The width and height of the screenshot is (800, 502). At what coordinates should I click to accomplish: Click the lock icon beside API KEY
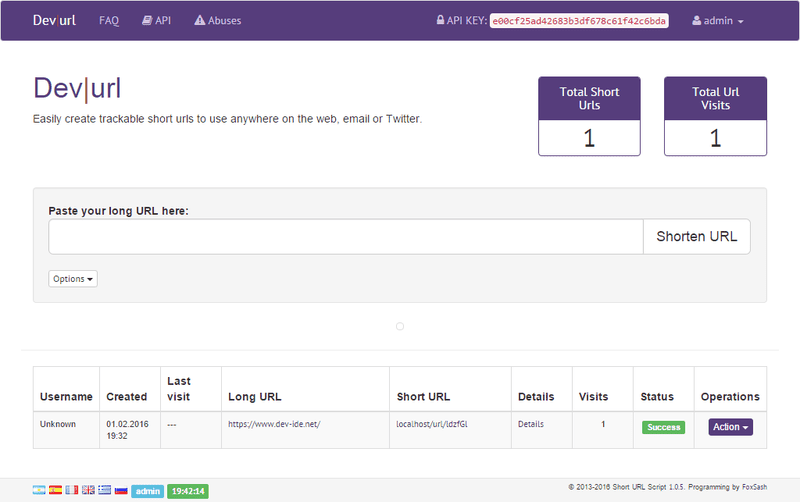[x=440, y=20]
